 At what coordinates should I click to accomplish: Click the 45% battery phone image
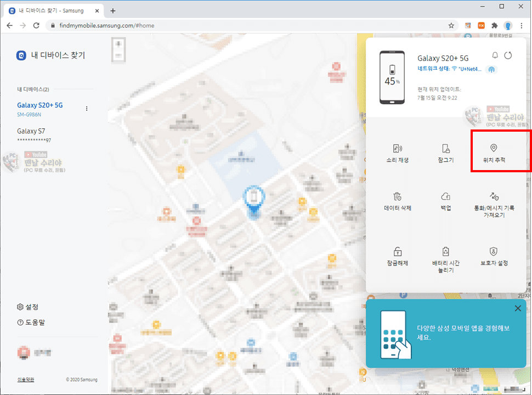point(392,77)
